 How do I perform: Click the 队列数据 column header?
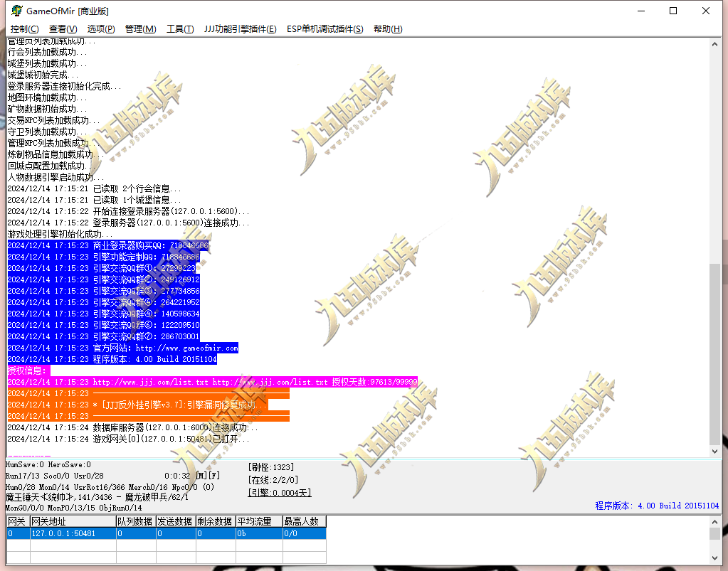coord(136,522)
